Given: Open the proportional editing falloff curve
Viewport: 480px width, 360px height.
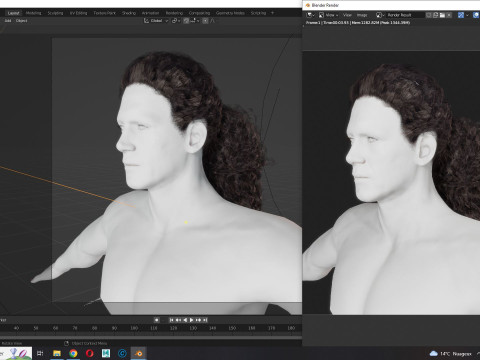Looking at the screenshot, I should click(213, 21).
